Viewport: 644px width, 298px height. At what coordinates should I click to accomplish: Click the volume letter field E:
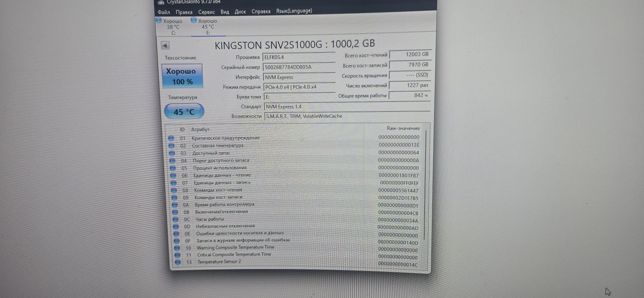300,97
